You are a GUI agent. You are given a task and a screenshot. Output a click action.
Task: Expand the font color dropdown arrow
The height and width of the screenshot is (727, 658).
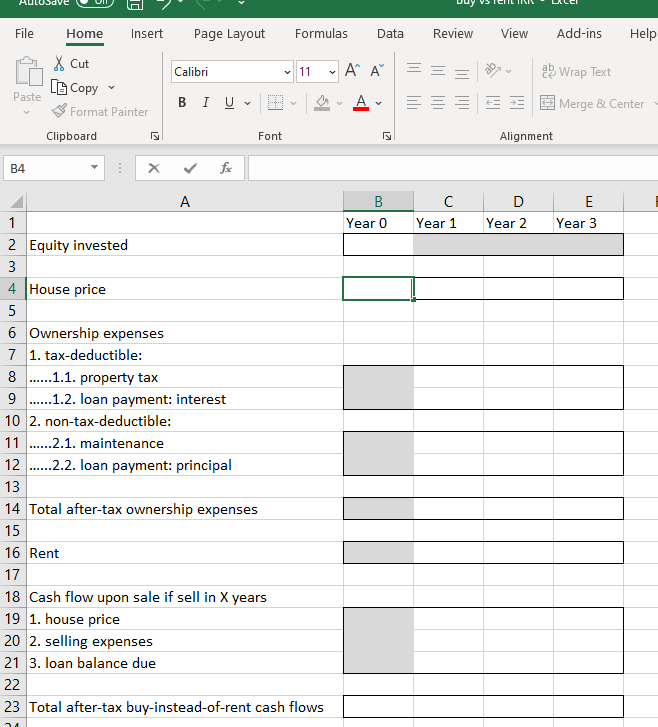(x=378, y=103)
